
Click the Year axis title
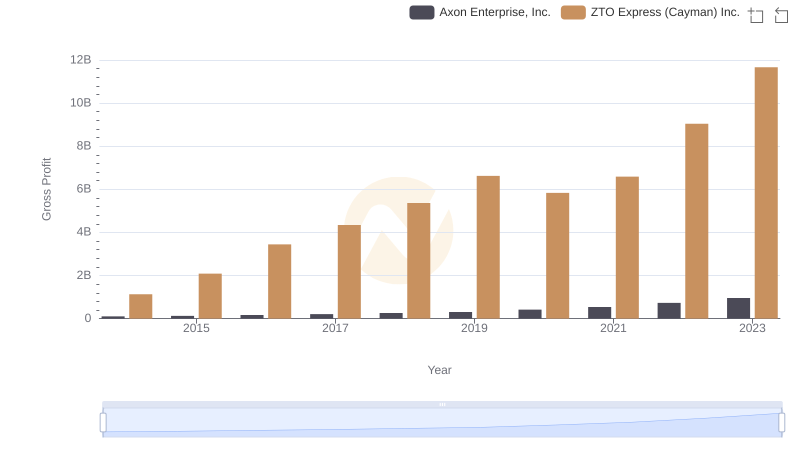[439, 370]
